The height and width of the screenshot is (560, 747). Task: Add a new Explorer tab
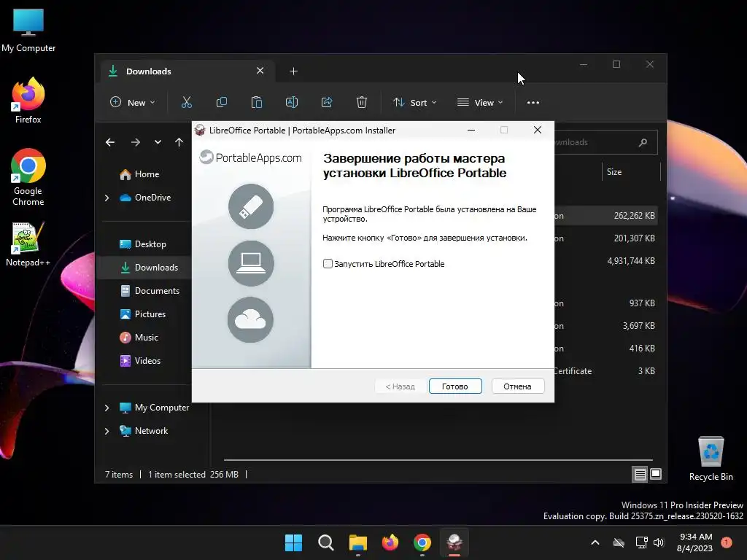pos(293,71)
